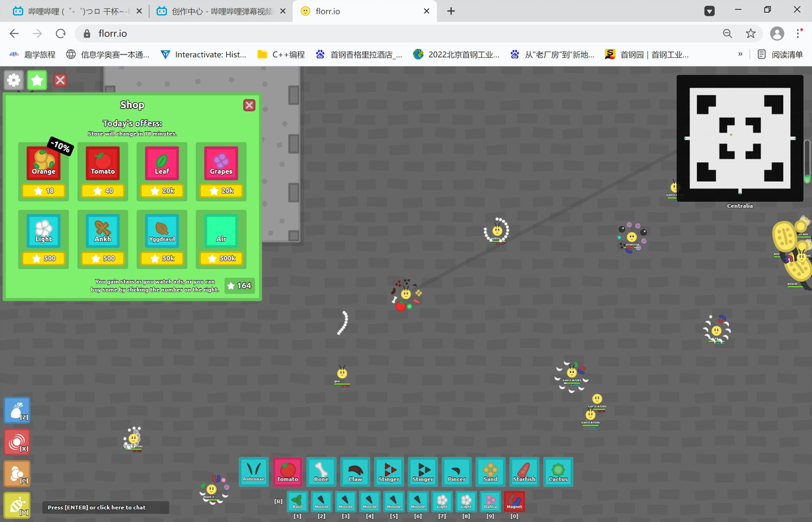Choose the Starfish petal in hotbar
The width and height of the screenshot is (812, 522).
tap(524, 472)
